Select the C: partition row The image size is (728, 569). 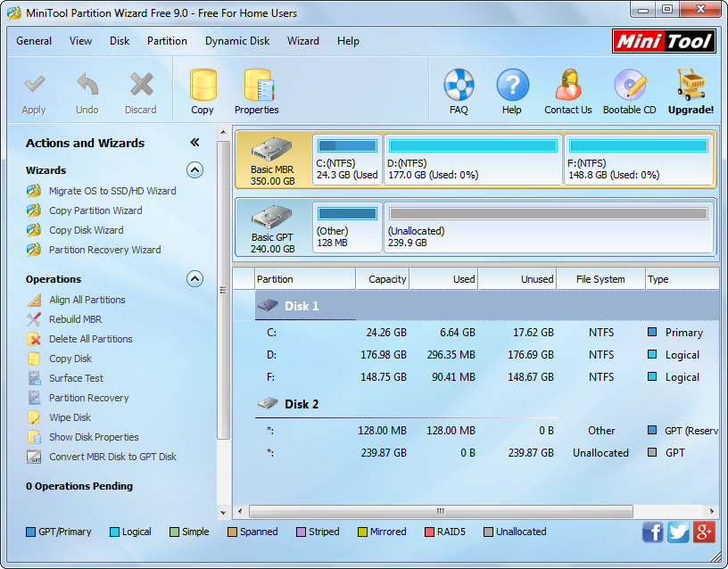476,333
